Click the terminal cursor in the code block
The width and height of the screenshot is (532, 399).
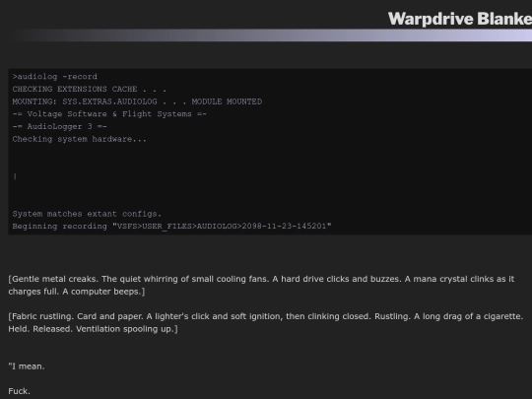(15, 176)
